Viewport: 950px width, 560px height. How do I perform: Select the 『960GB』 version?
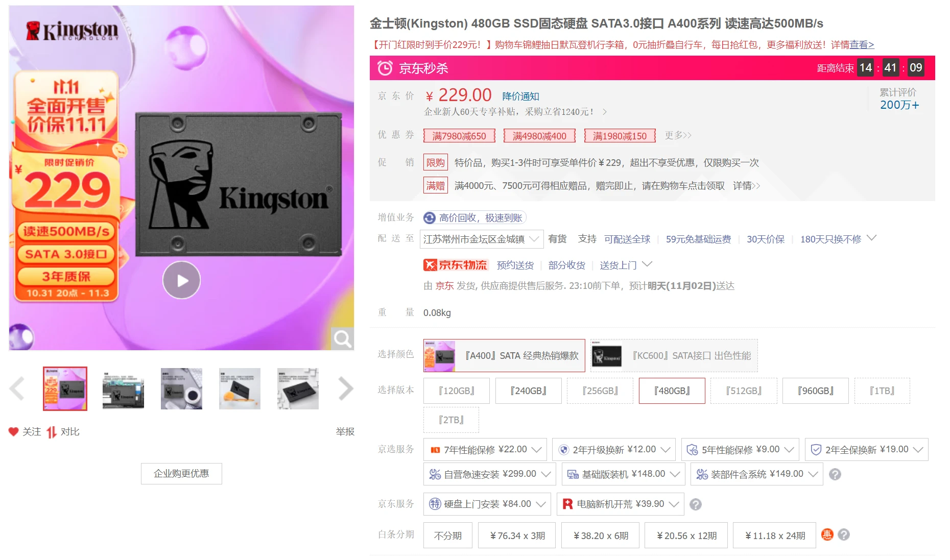tap(816, 391)
